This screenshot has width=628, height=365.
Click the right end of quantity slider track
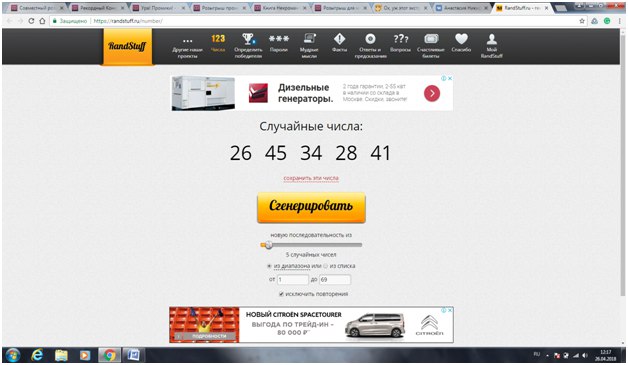[360, 245]
